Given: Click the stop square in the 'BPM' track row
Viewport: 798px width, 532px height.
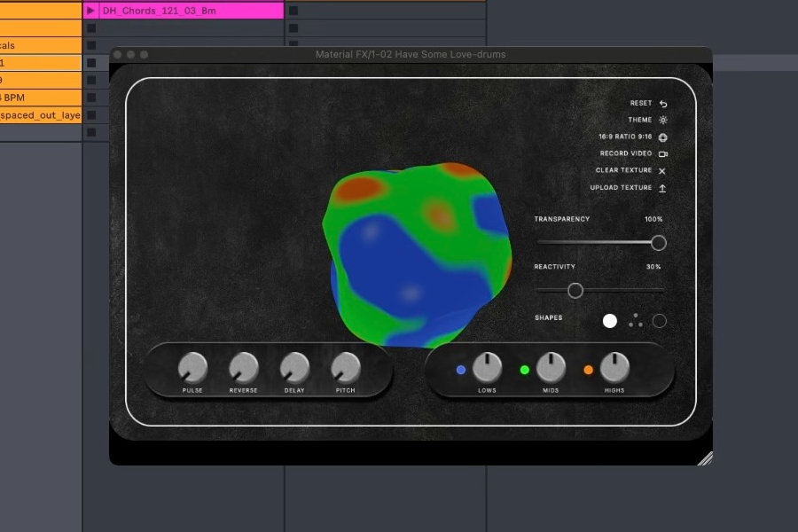Looking at the screenshot, I should coord(91,98).
